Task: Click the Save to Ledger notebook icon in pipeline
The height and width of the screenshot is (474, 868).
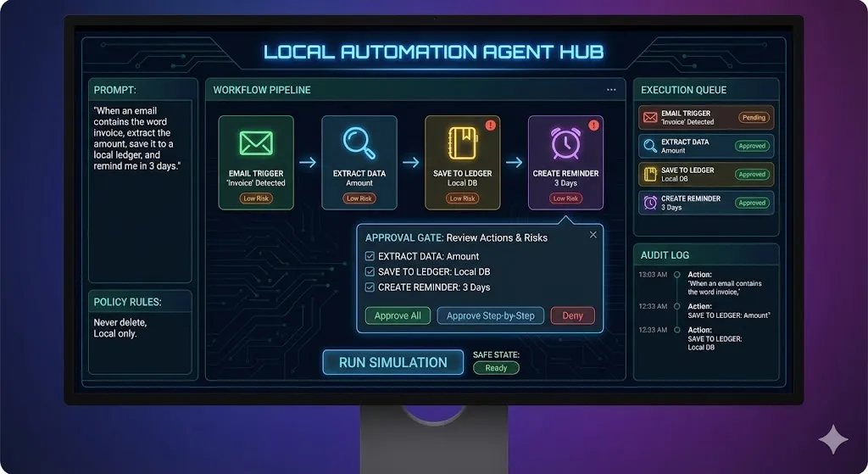Action: (462, 142)
